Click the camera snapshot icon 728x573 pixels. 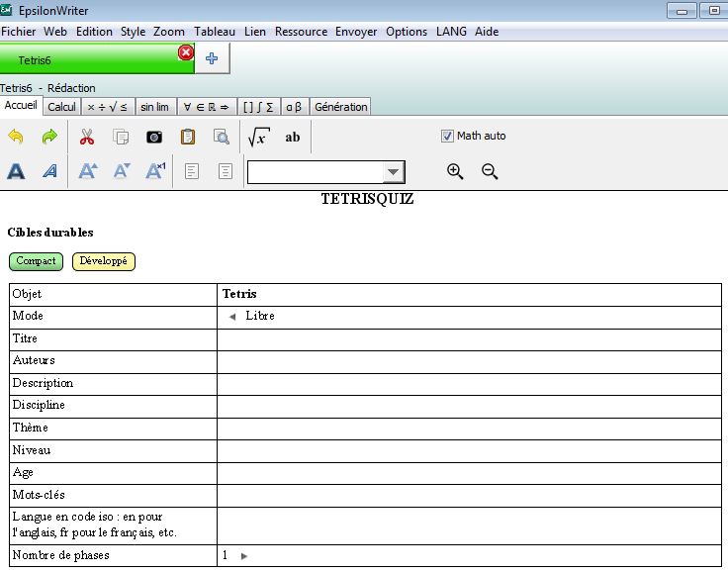tap(154, 137)
